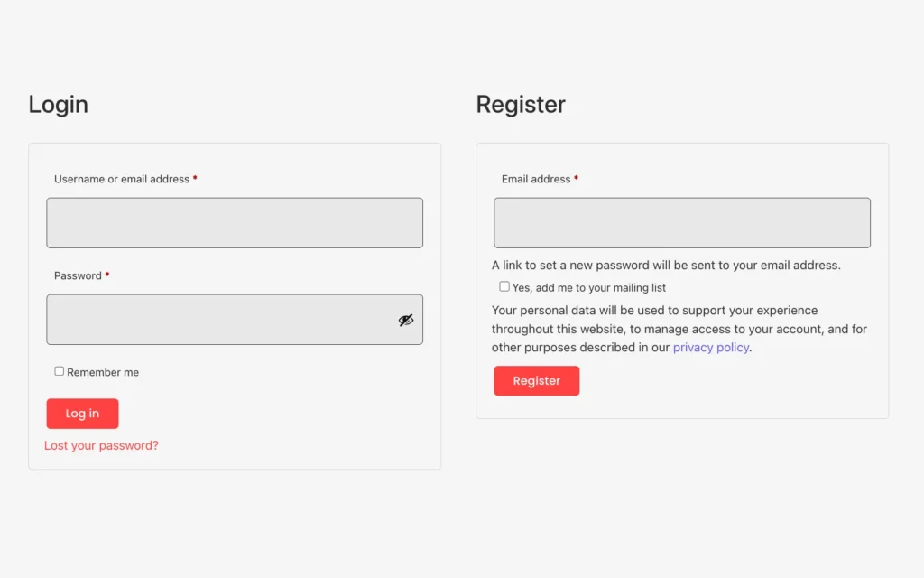Viewport: 924px width, 578px height.
Task: Open the privacy policy link
Action: tap(711, 348)
